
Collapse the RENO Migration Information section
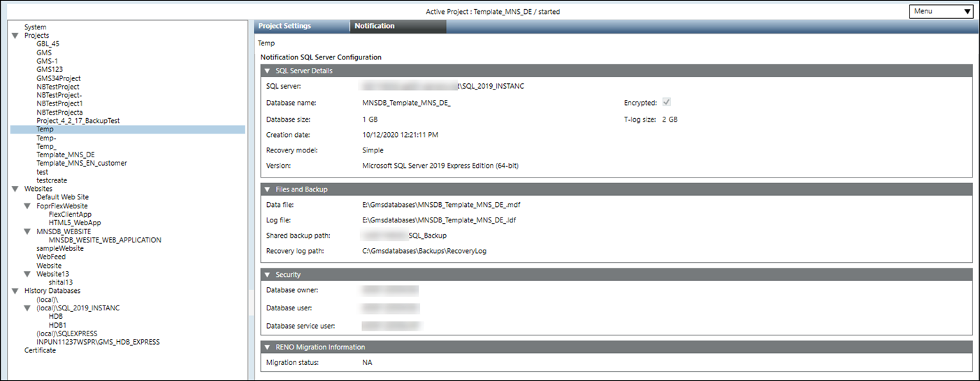tap(267, 347)
